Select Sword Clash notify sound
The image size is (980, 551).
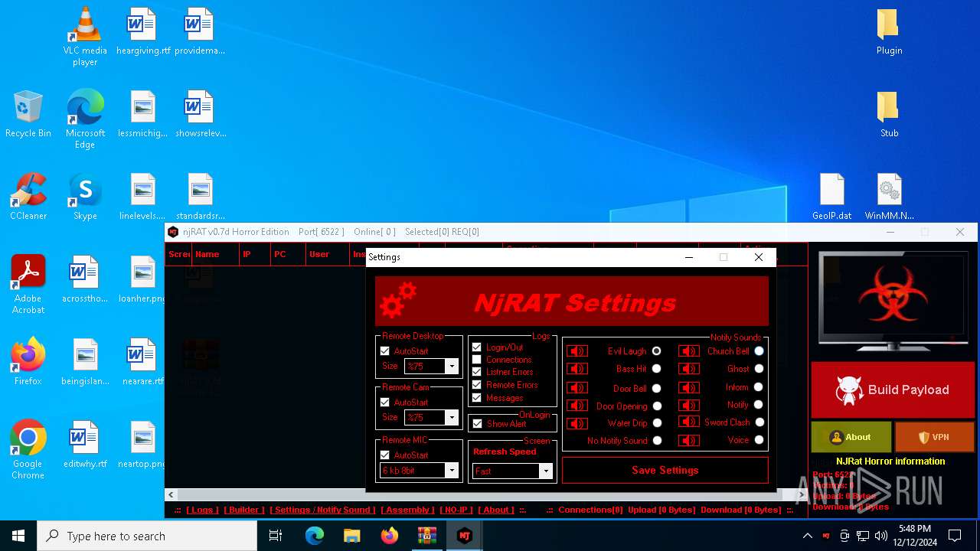point(759,422)
